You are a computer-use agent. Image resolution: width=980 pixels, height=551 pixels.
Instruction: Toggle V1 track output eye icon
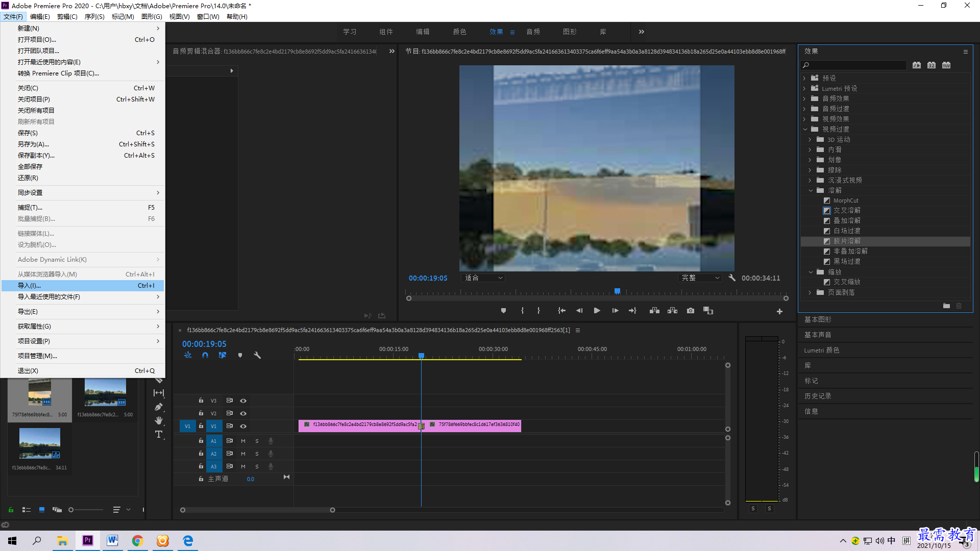(x=243, y=426)
